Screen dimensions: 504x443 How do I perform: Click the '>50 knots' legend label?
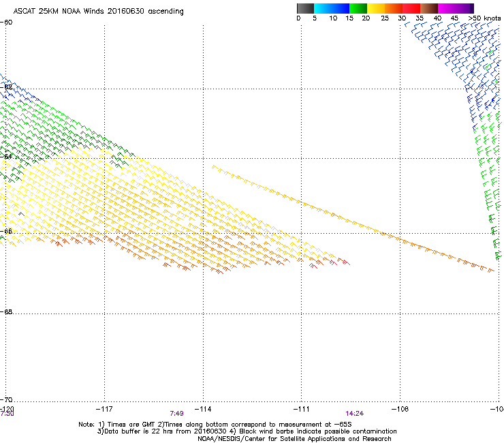point(484,18)
